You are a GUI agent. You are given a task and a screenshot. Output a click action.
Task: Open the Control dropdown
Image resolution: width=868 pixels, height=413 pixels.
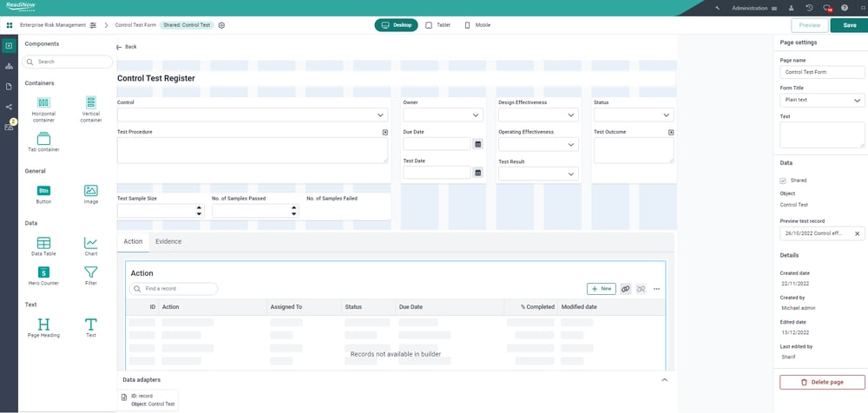[253, 115]
